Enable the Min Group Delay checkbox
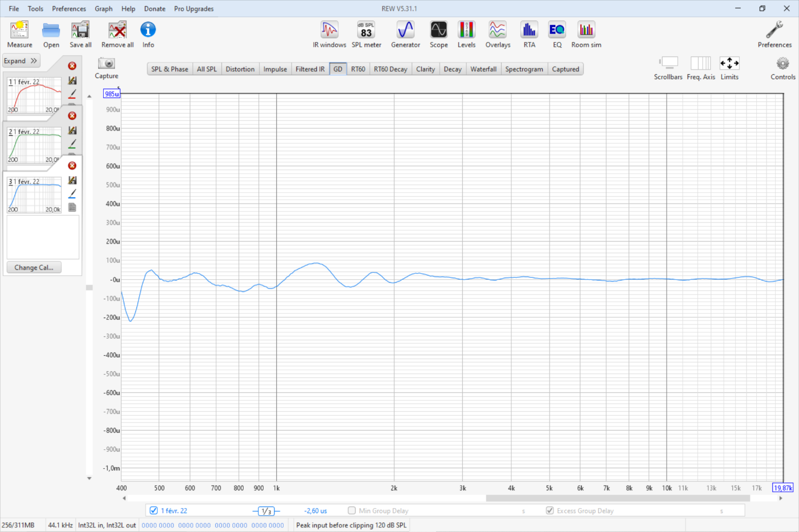This screenshot has height=532, width=799. click(352, 510)
